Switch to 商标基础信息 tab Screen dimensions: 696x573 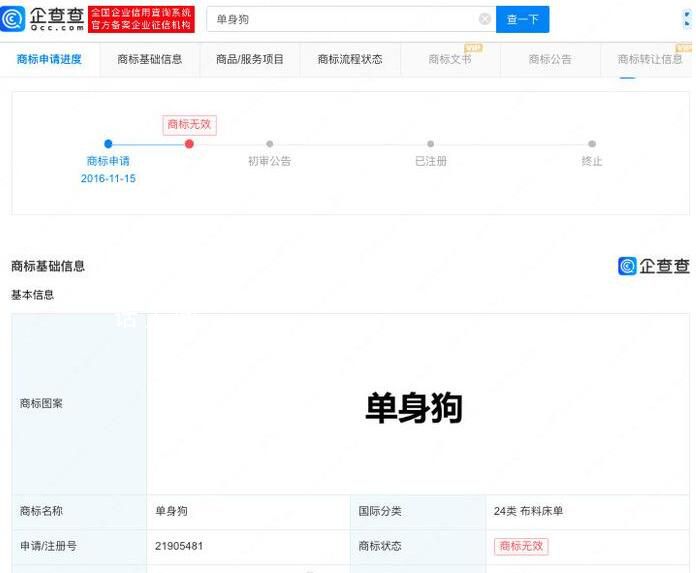coord(150,59)
